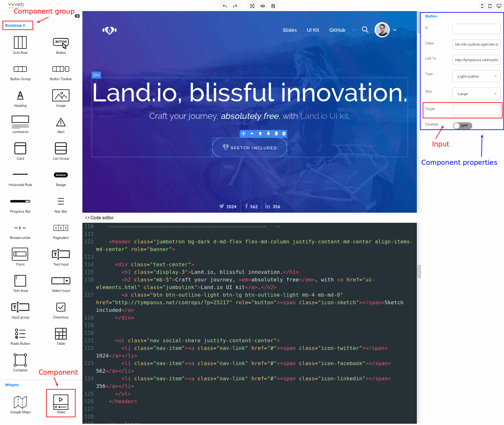Click the move handle on selected element
This screenshot has height=425, width=504.
[243, 133]
